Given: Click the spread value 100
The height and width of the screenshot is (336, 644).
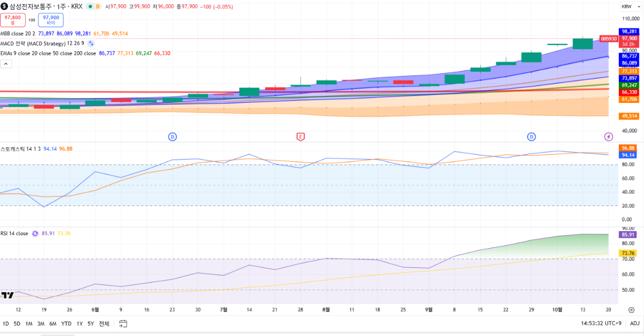Looking at the screenshot, I should tap(31, 20).
